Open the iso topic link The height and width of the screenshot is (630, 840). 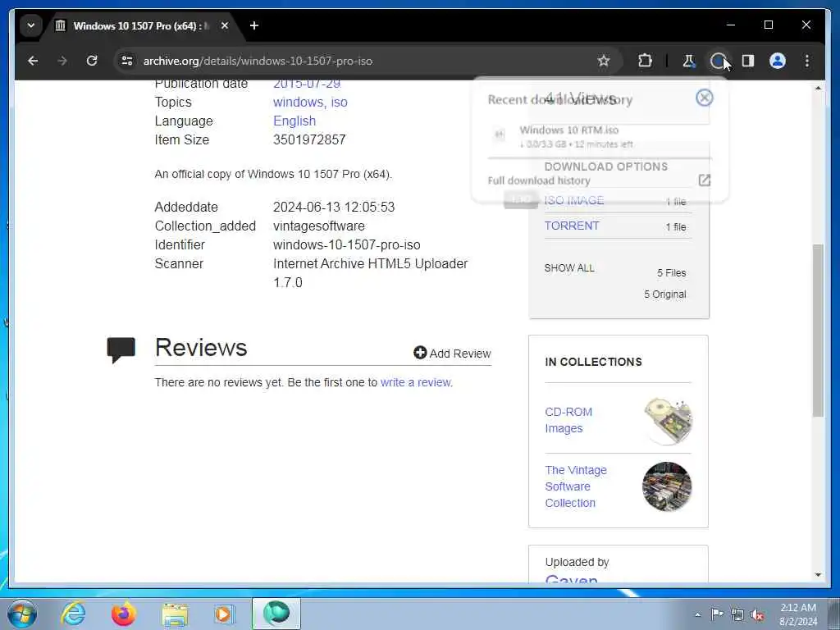(339, 102)
